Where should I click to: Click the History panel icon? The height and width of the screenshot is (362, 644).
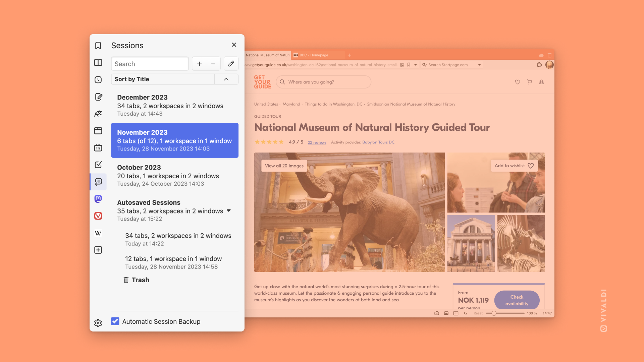click(x=98, y=79)
